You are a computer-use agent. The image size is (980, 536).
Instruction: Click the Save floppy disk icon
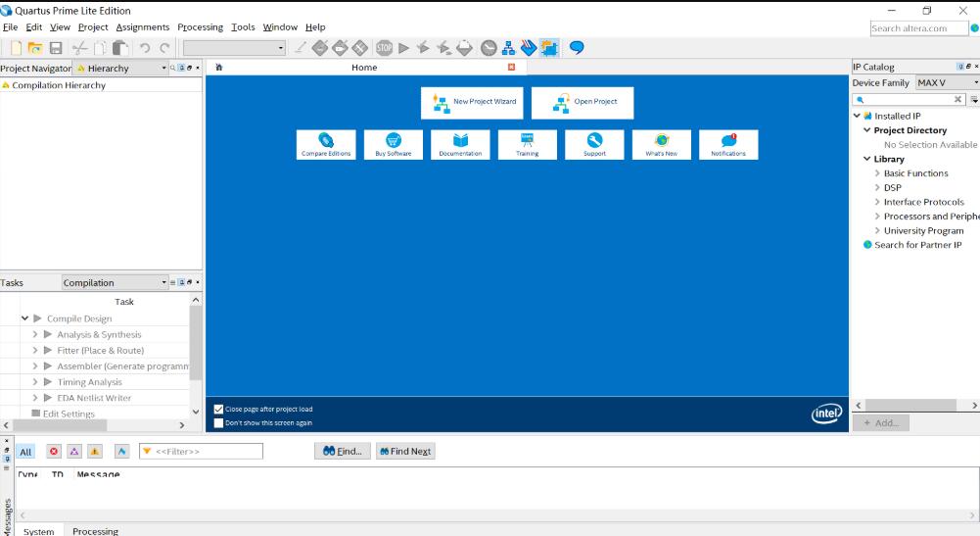click(56, 48)
